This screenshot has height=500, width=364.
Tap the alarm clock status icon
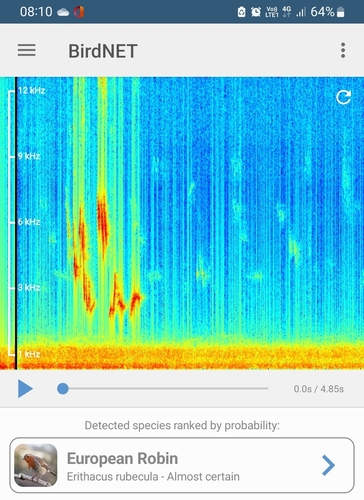(x=256, y=12)
